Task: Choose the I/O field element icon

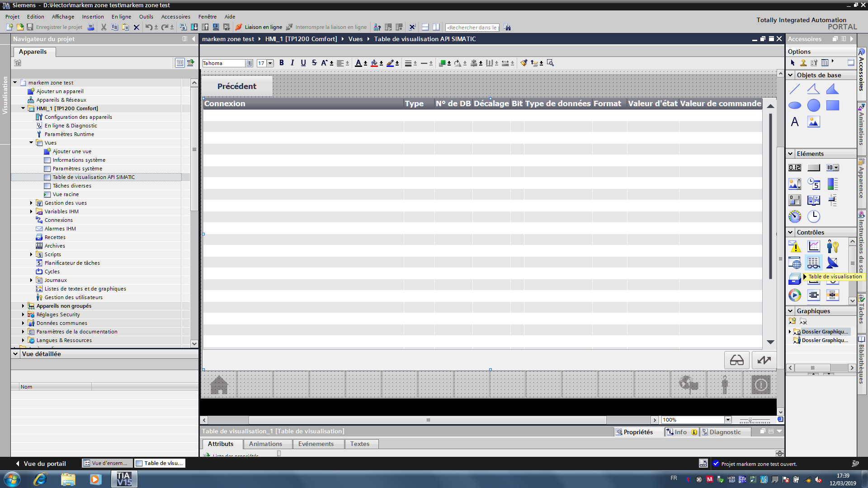Action: pos(795,168)
